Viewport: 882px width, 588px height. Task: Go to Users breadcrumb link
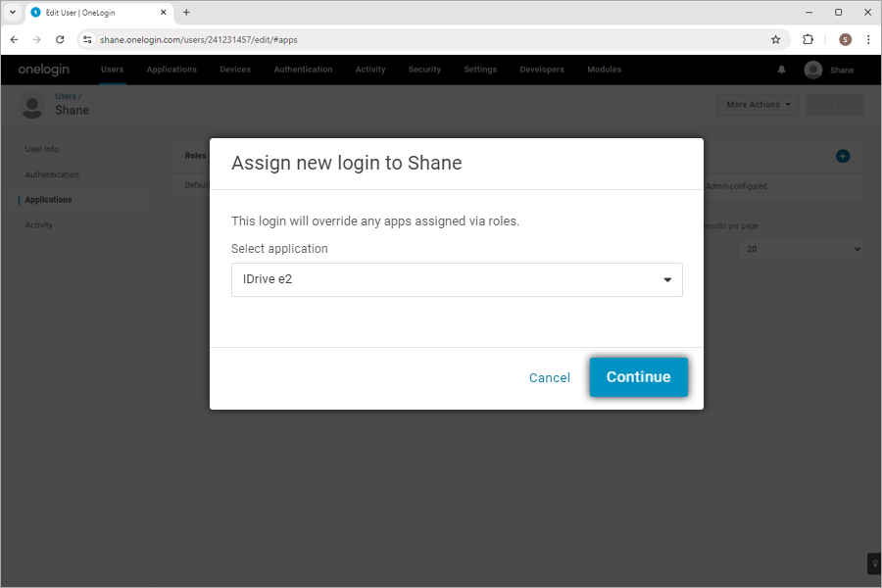coord(66,96)
